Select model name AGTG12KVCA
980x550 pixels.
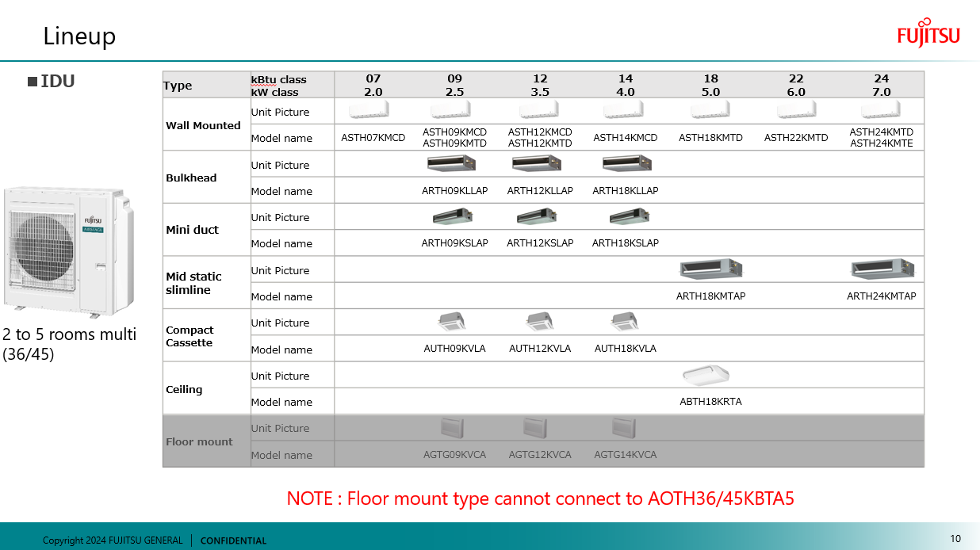click(540, 455)
